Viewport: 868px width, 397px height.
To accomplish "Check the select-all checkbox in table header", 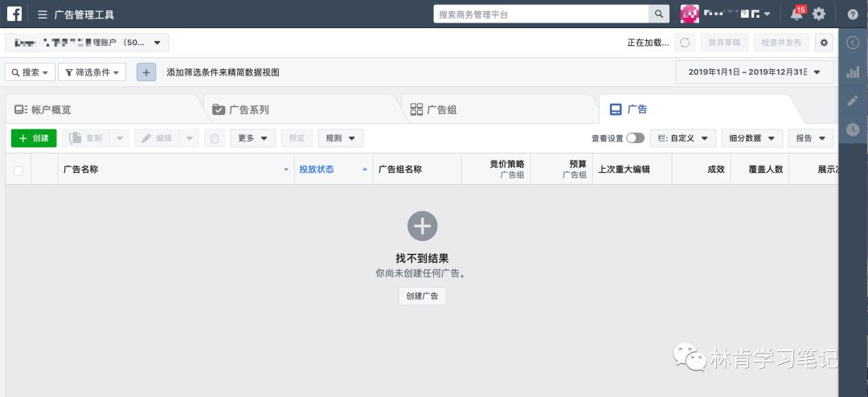I will tap(18, 170).
